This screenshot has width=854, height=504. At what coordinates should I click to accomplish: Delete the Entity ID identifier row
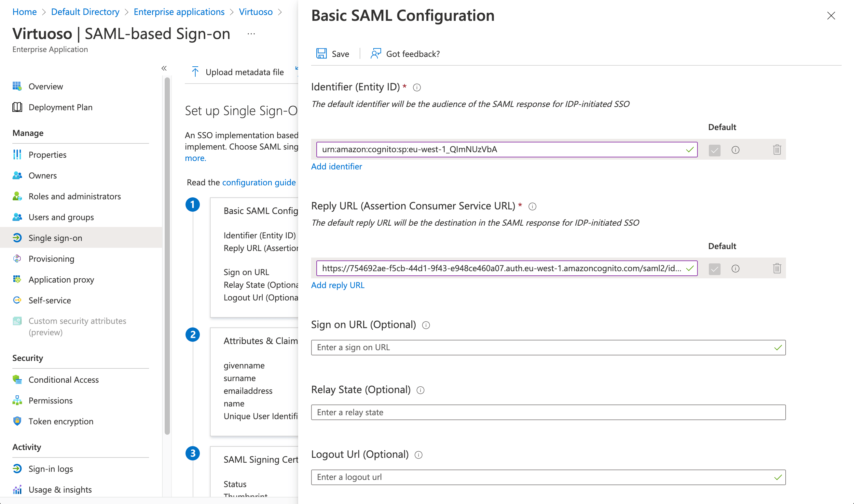click(777, 150)
